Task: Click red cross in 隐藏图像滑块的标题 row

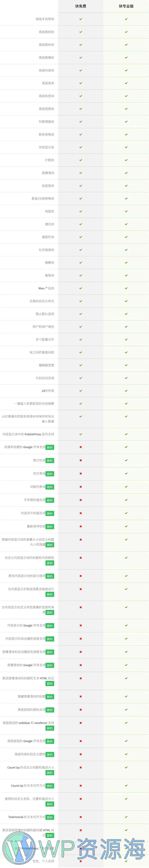Action: (81, 696)
